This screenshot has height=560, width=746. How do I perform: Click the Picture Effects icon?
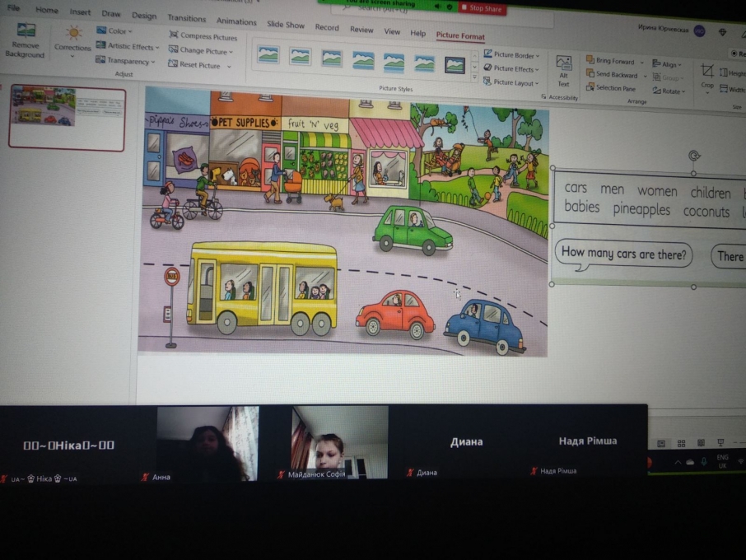point(487,68)
